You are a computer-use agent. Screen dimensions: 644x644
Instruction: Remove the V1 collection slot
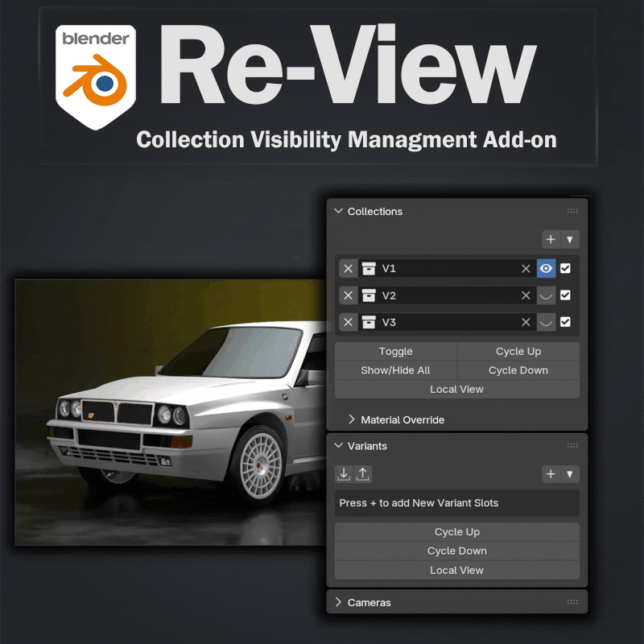(x=348, y=269)
